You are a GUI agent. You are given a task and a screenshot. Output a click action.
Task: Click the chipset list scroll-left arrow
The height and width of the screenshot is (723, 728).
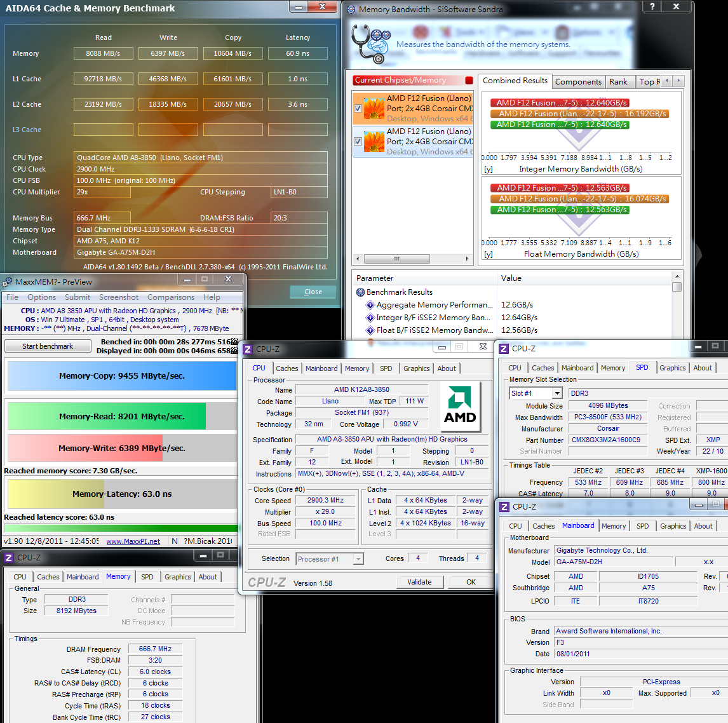(358, 259)
